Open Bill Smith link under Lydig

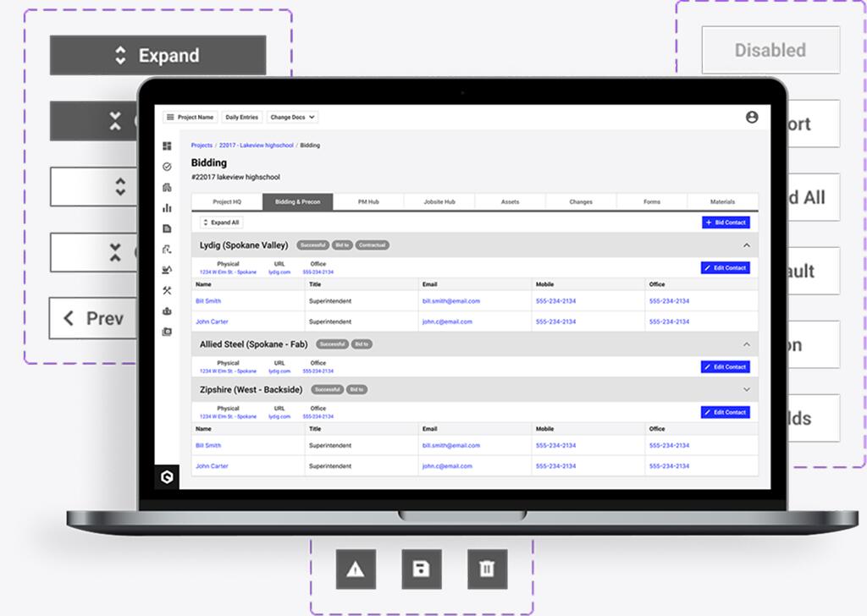coord(208,301)
